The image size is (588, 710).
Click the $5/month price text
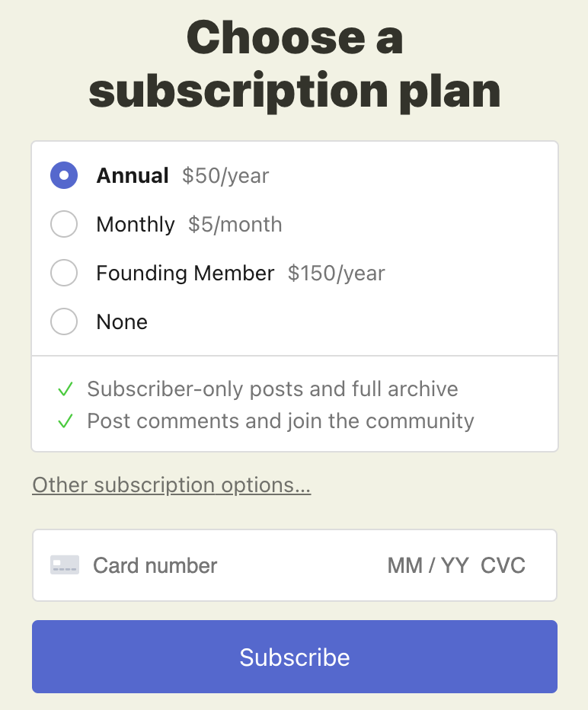[235, 225]
